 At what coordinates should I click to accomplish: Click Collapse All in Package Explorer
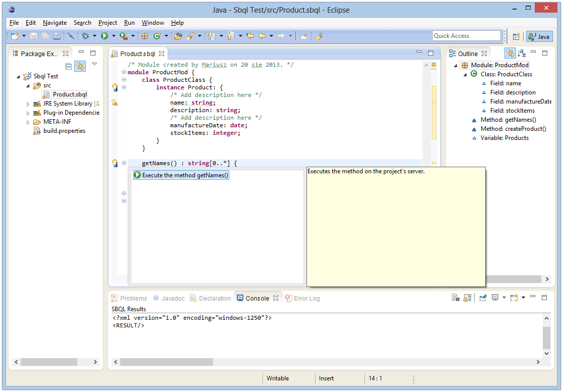click(x=69, y=66)
